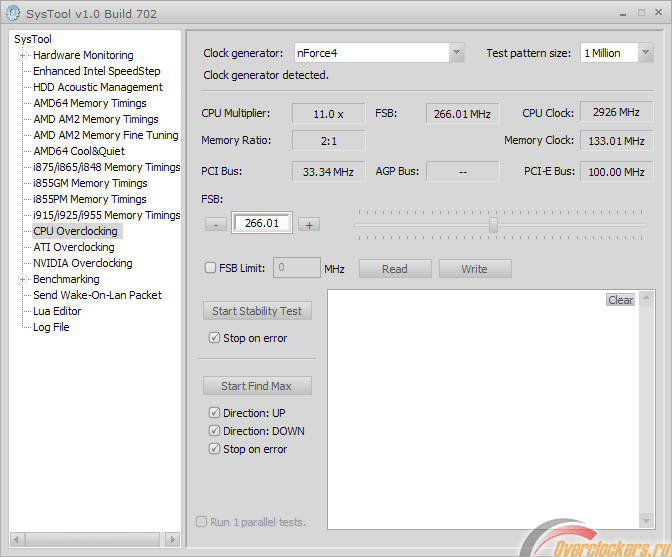
Task: Toggle the Direction: UP checkbox
Action: click(214, 413)
